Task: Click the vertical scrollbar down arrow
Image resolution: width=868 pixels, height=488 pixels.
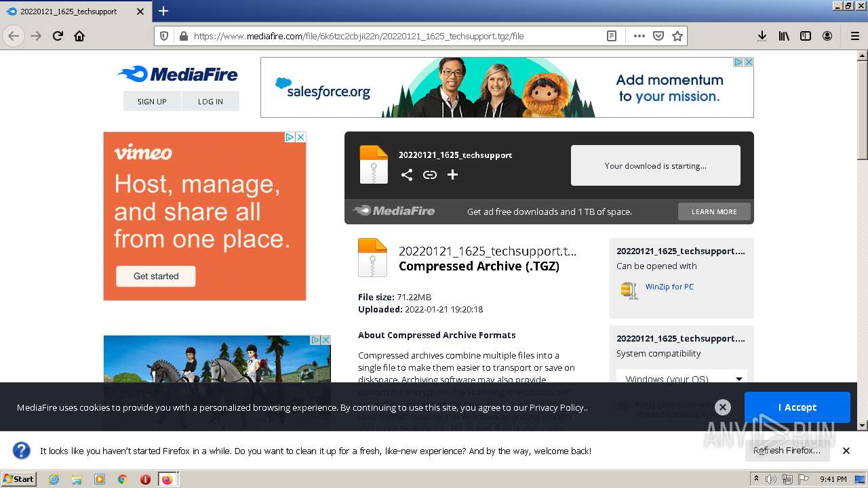Action: coord(862,426)
